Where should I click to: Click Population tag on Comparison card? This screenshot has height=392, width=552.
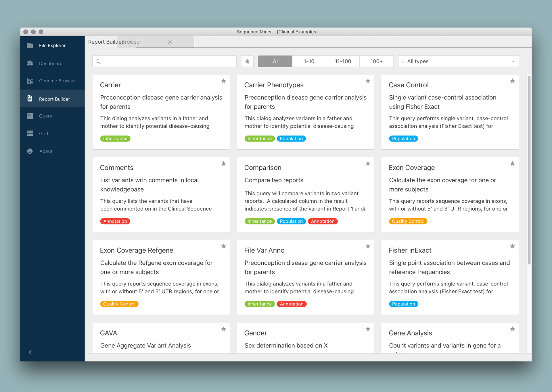291,221
